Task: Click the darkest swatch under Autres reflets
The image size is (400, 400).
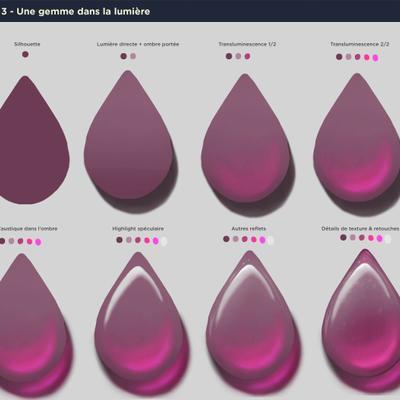Action: pos(226,239)
